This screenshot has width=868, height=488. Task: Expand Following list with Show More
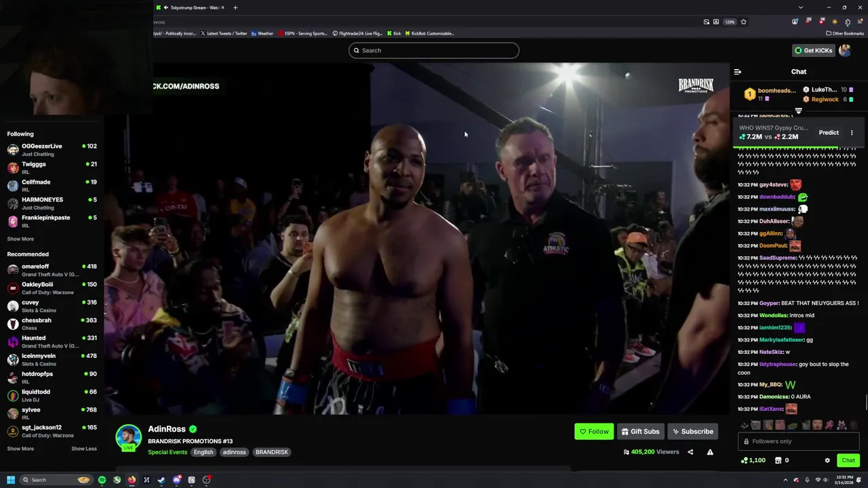(x=20, y=239)
